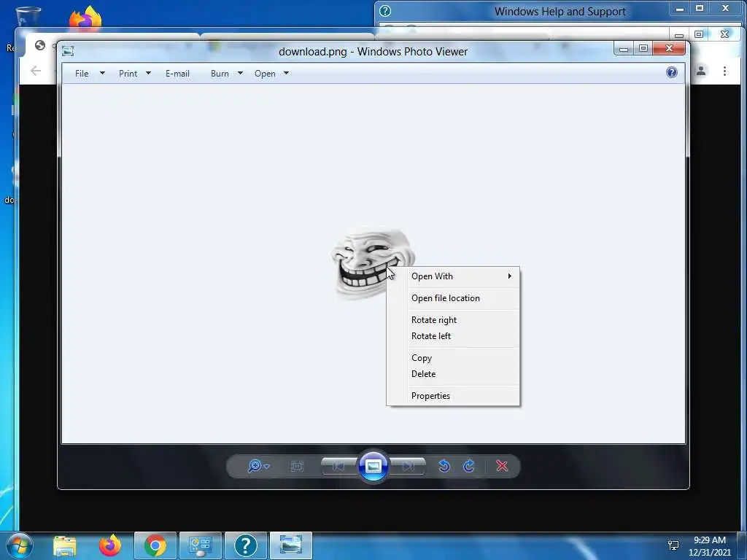Click the Help and Support title bar question icon
The image size is (747, 560).
[385, 11]
